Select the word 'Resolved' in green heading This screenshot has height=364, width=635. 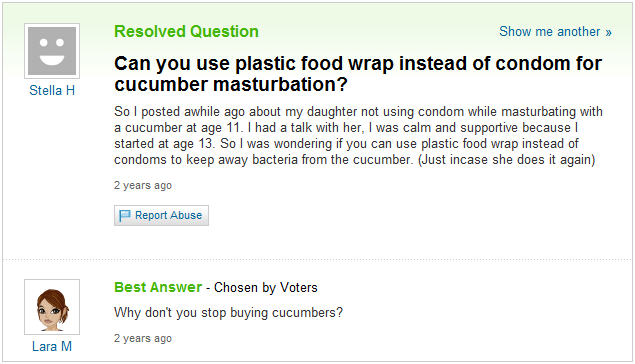150,32
